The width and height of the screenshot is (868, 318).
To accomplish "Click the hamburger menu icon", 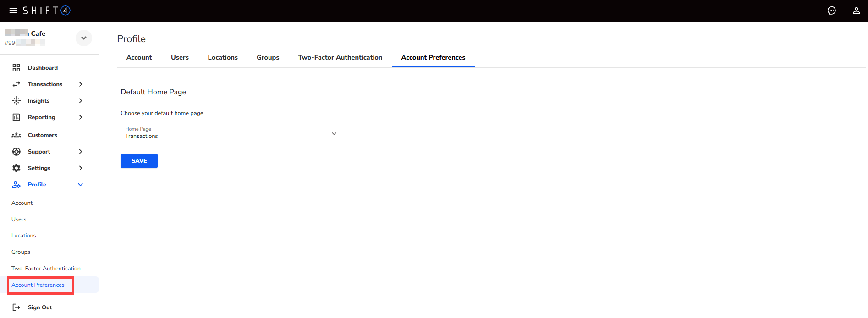I will 13,11.
